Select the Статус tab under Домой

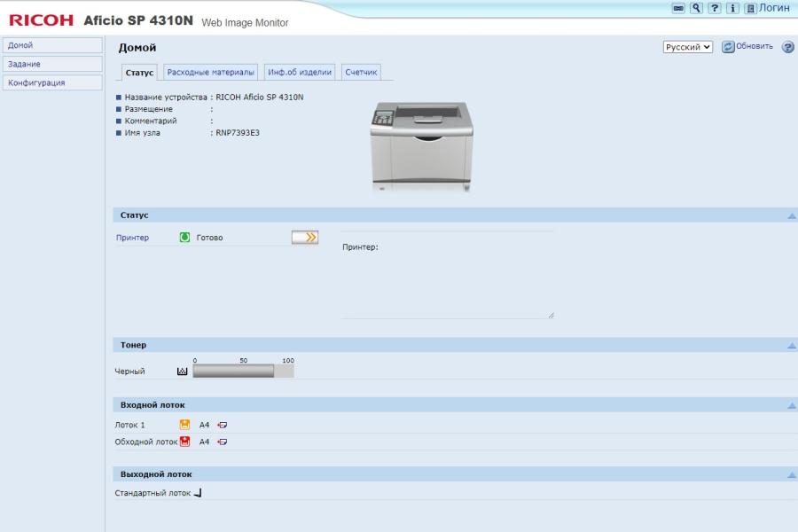(139, 73)
